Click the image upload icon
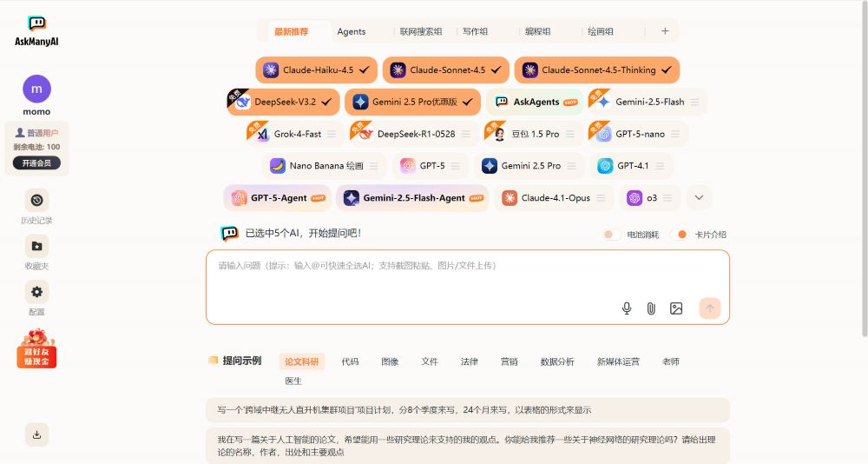868x464 pixels. [x=676, y=308]
